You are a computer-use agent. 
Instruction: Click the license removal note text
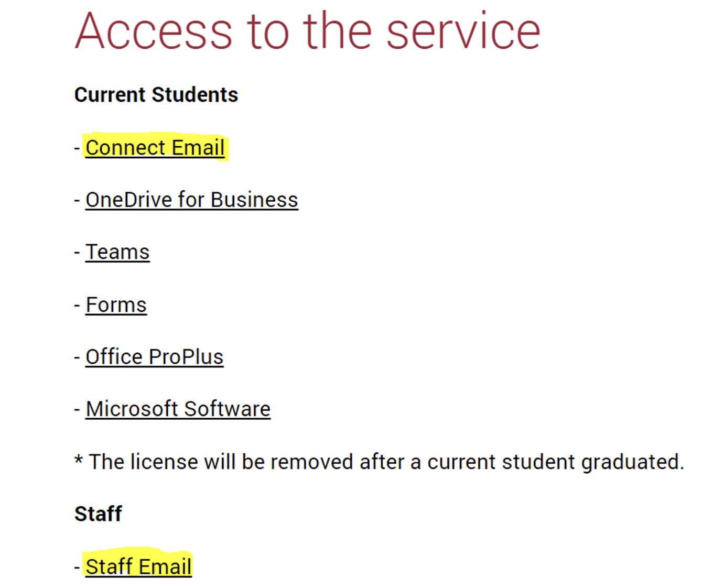click(380, 462)
